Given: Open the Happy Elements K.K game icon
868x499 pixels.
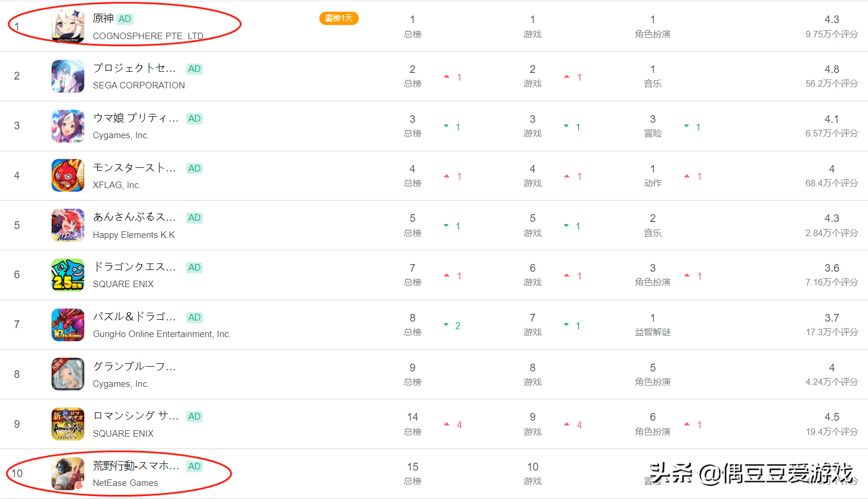Looking at the screenshot, I should click(x=68, y=225).
